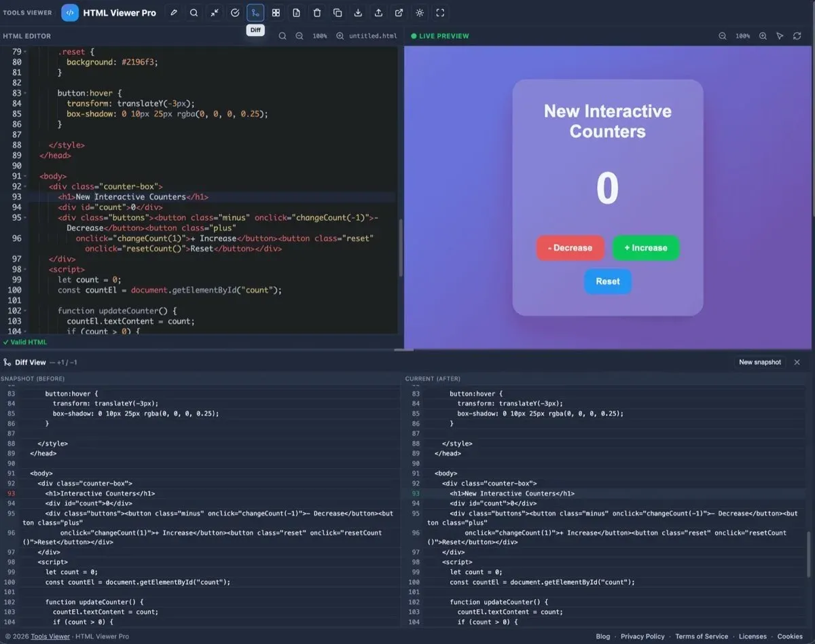Refresh the Live Preview

click(797, 36)
